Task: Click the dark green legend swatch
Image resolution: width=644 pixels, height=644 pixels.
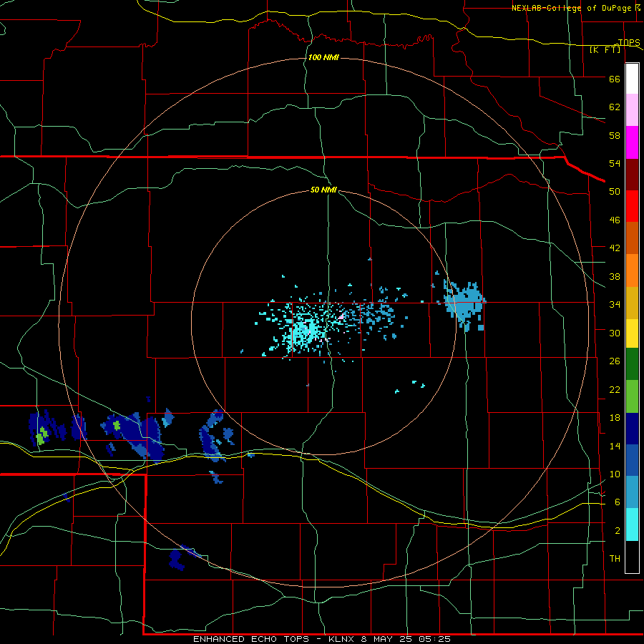Action: 632,364
